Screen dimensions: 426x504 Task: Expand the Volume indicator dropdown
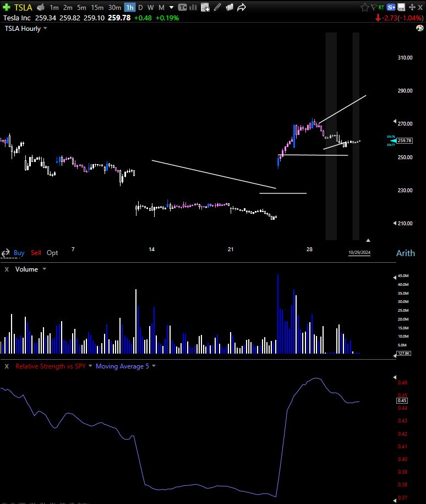45,269
